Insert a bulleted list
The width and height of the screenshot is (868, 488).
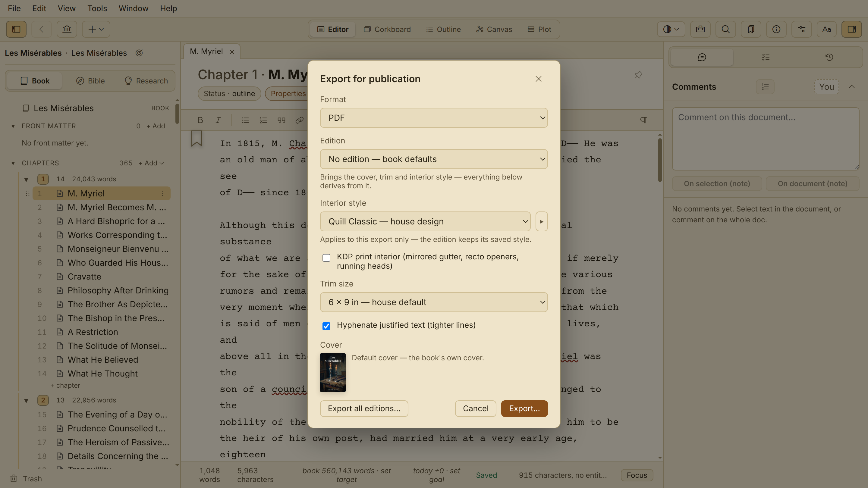tap(245, 120)
